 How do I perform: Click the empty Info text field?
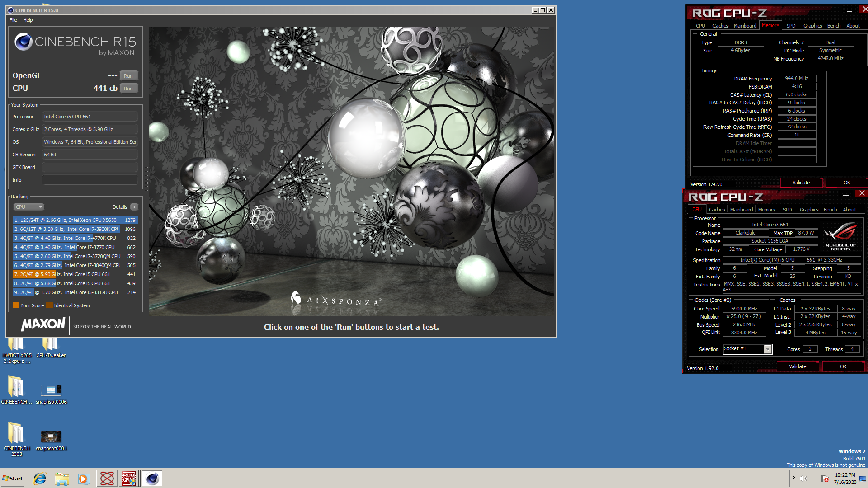coord(90,180)
